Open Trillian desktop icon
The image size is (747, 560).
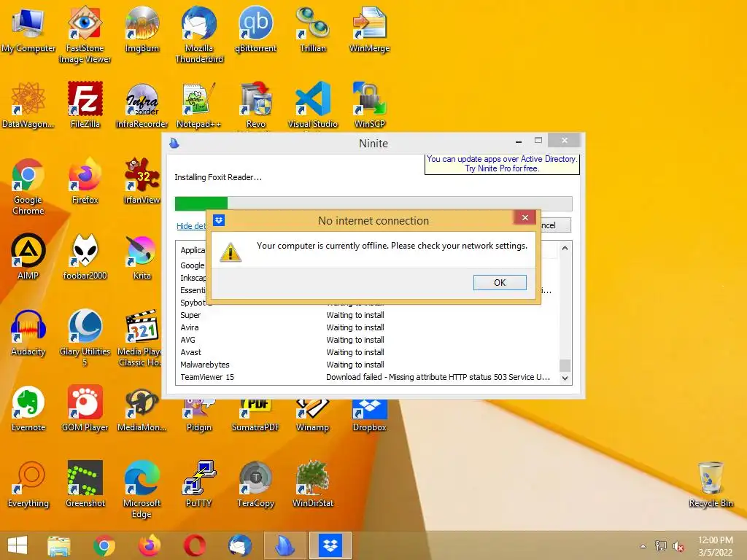(x=312, y=31)
